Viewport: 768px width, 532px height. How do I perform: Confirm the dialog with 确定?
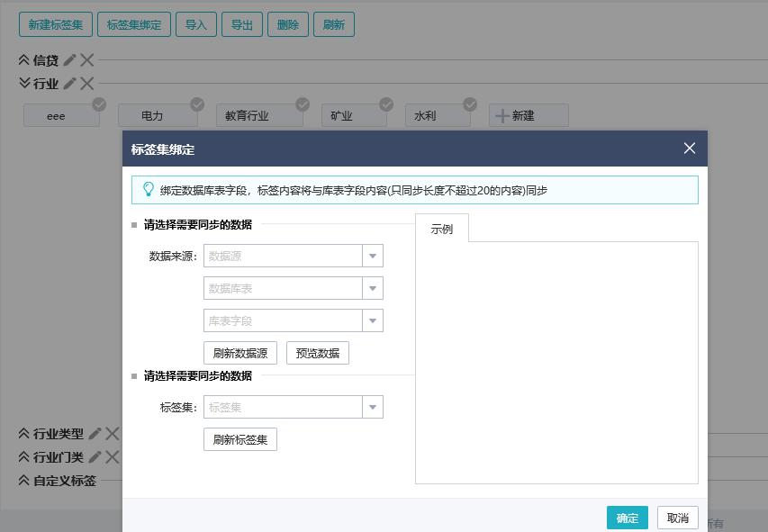[627, 518]
